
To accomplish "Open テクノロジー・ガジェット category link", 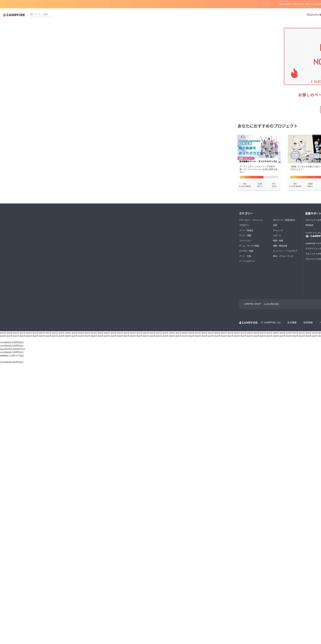I will (251, 220).
